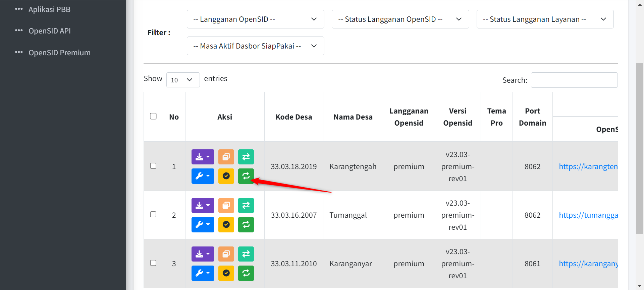Click yellow checkmark icon in Tumanggal row
The image size is (644, 290).
[226, 225]
